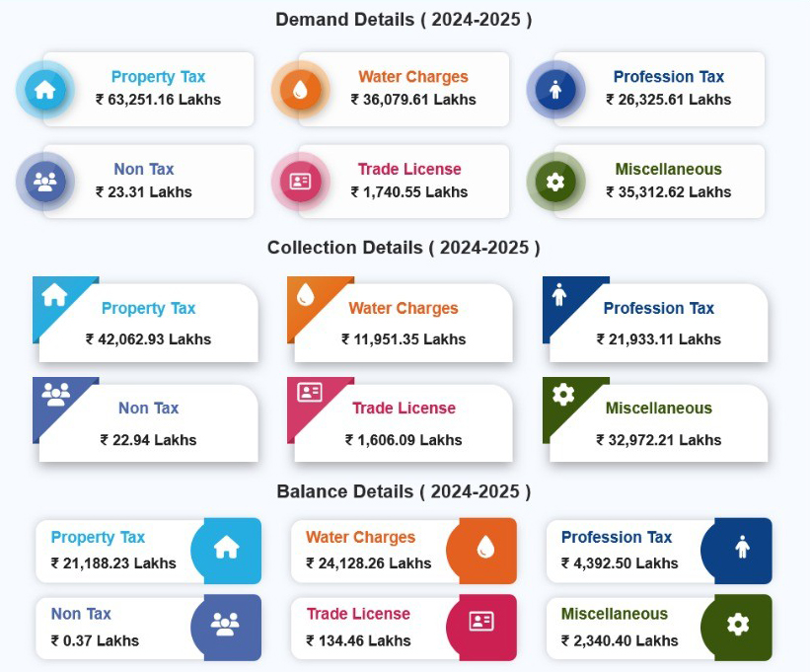Image resolution: width=810 pixels, height=672 pixels.
Task: Click the person icon on Collection Profession Tax
Action: click(x=560, y=294)
